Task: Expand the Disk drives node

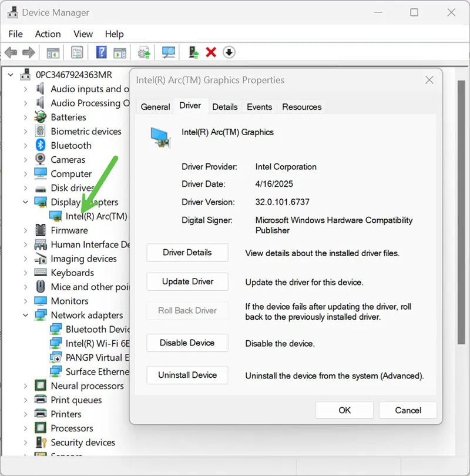Action: click(x=25, y=188)
